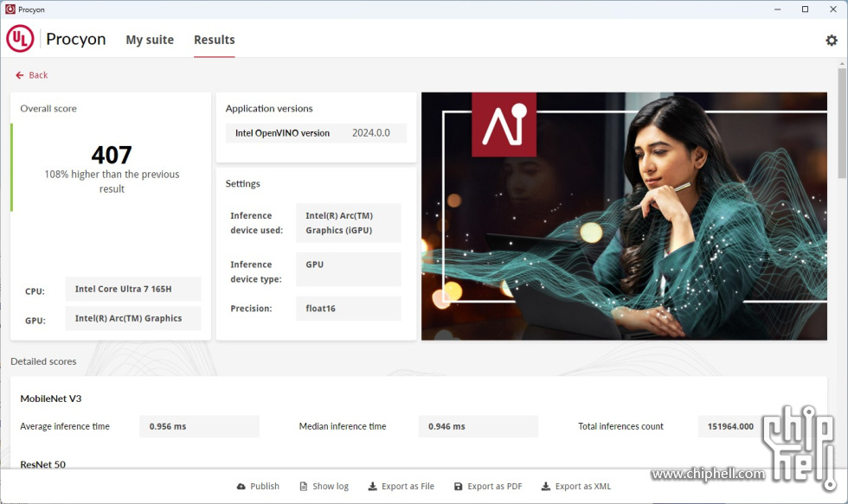Show log for this run
The height and width of the screenshot is (504, 848).
tap(324, 486)
